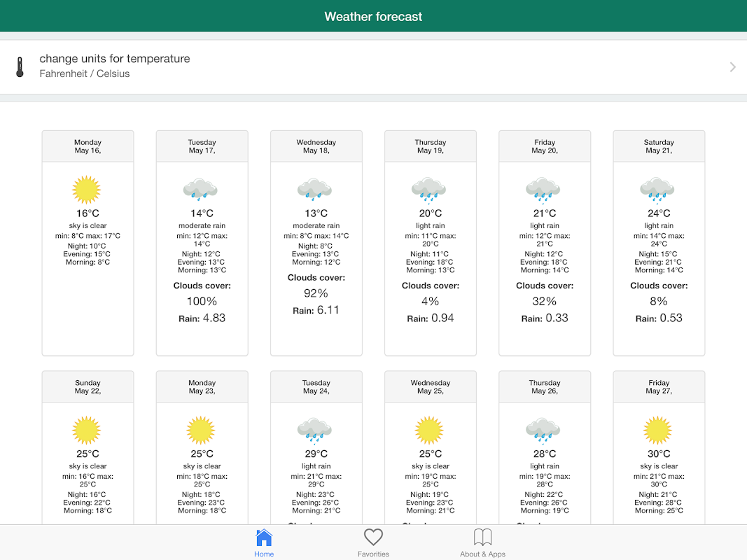The image size is (747, 560).
Task: Click the 30°C temperature reading
Action: click(x=659, y=454)
